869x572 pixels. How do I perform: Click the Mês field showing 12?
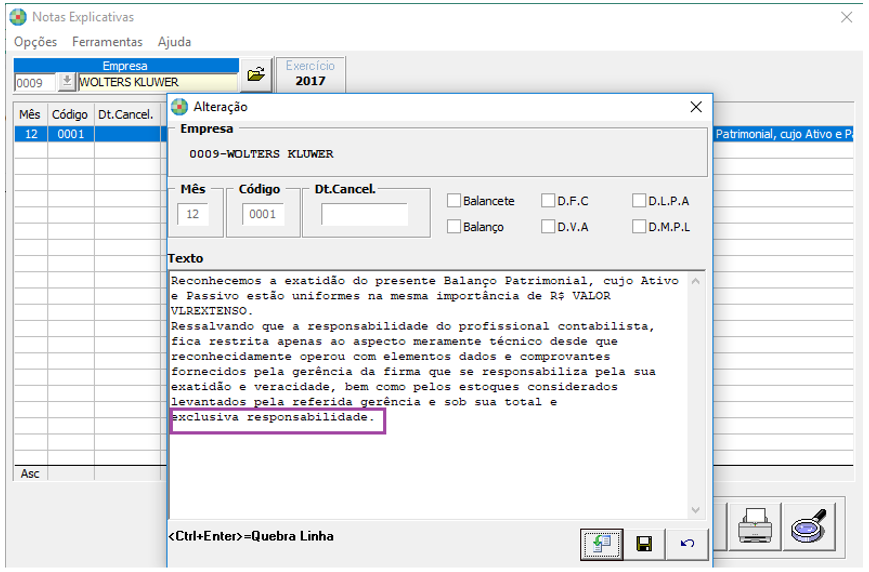click(x=192, y=214)
